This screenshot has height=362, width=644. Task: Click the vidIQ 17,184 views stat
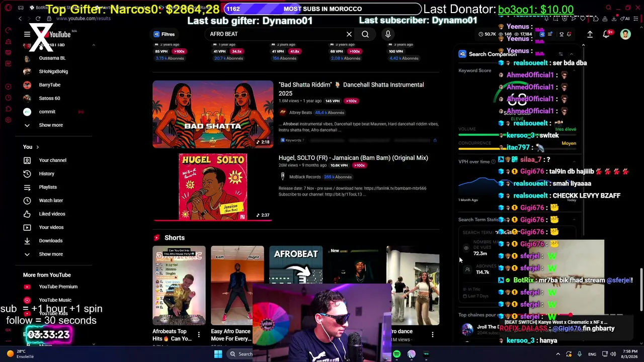(523, 34)
